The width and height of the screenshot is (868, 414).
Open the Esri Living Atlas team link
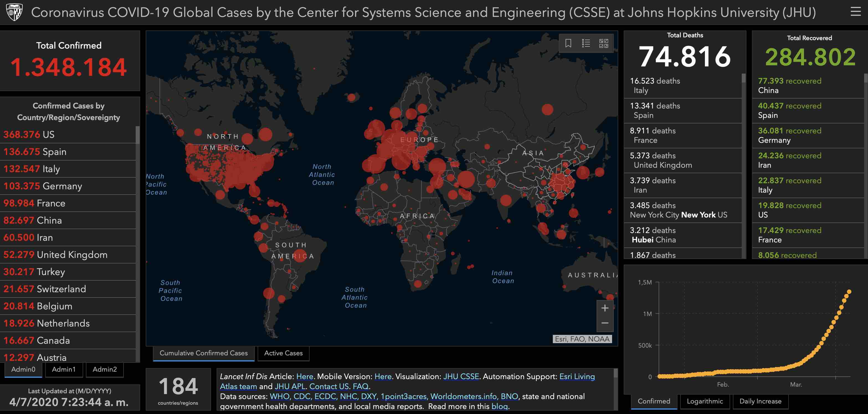[577, 377]
